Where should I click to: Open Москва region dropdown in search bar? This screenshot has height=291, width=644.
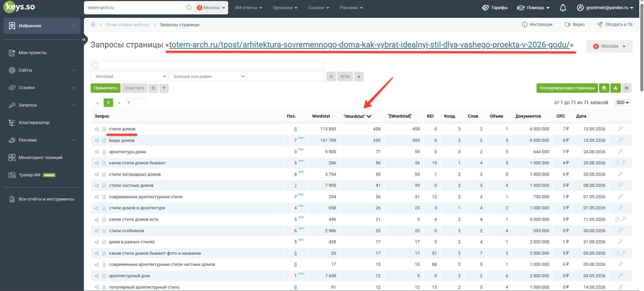(211, 8)
